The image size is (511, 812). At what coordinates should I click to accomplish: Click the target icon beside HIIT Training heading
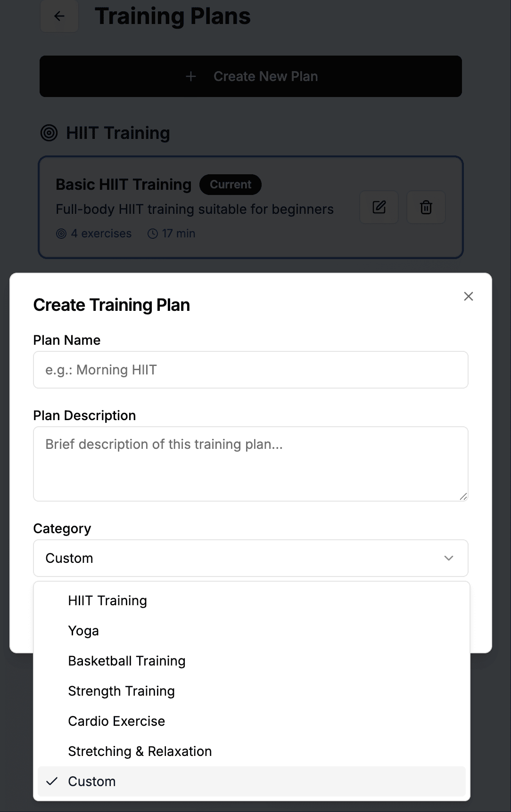49,133
